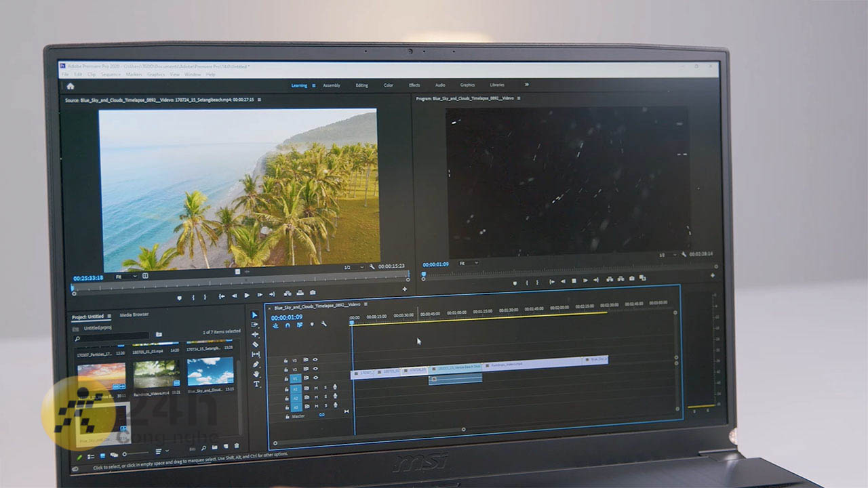
Task: Open Sort Icons dropdown in Project panel
Action: point(162,451)
